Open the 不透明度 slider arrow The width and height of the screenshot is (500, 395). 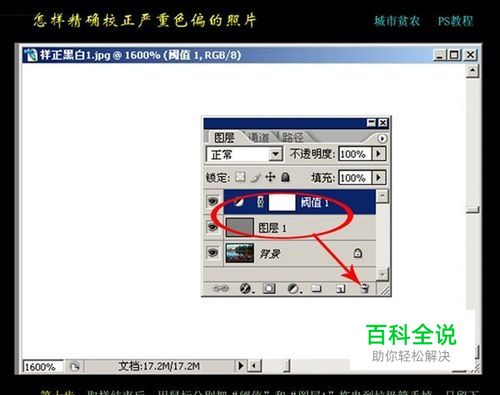coord(379,154)
